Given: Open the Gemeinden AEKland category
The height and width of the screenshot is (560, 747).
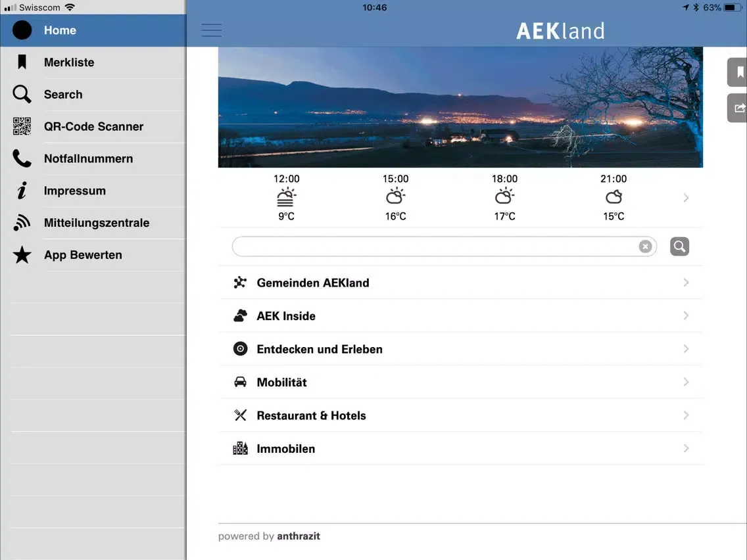Looking at the screenshot, I should tap(461, 283).
